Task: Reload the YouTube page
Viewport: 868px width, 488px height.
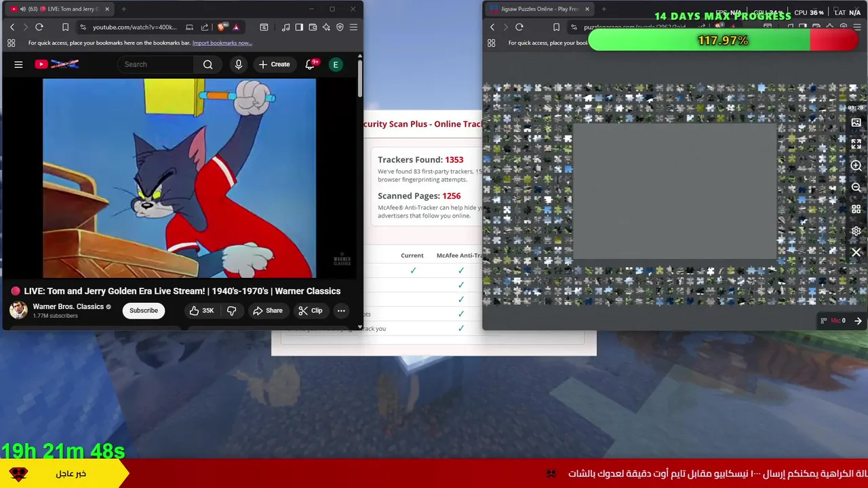Action: tap(39, 27)
